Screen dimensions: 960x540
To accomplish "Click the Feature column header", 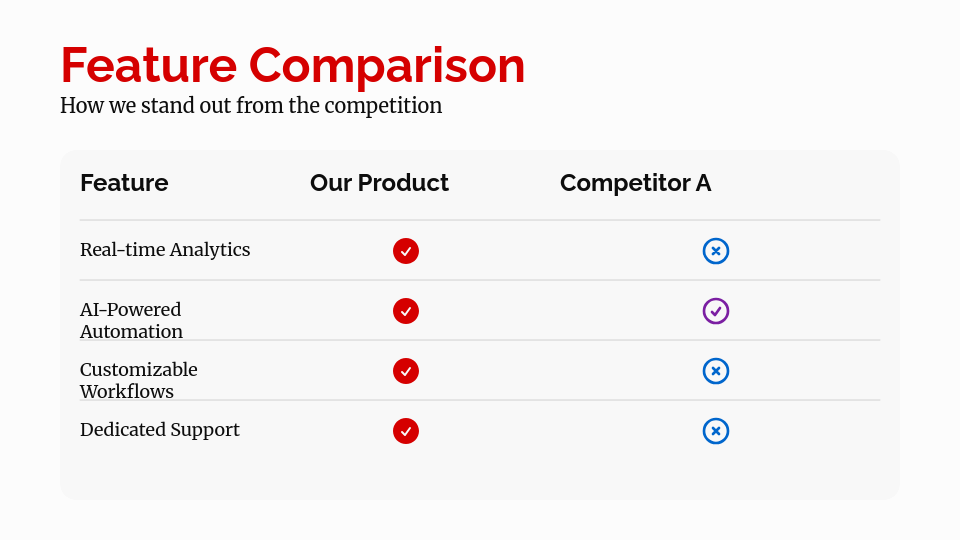I will [124, 183].
